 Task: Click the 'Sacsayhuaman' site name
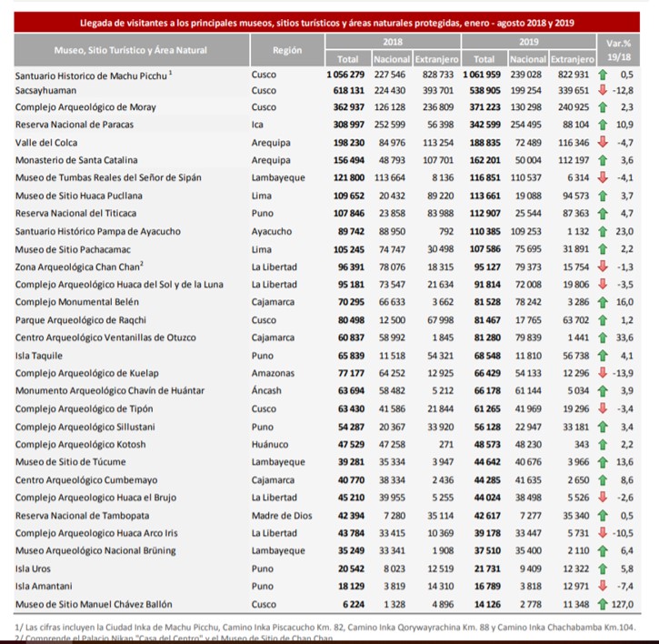[45, 90]
